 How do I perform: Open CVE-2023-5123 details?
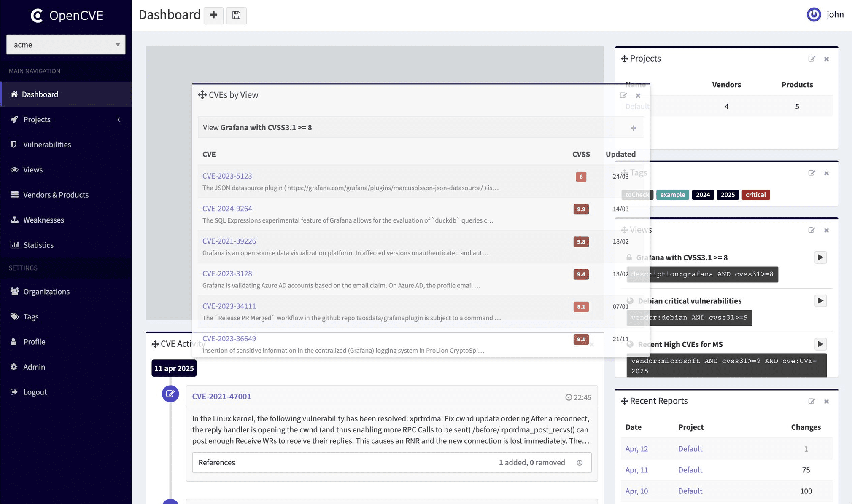point(227,176)
